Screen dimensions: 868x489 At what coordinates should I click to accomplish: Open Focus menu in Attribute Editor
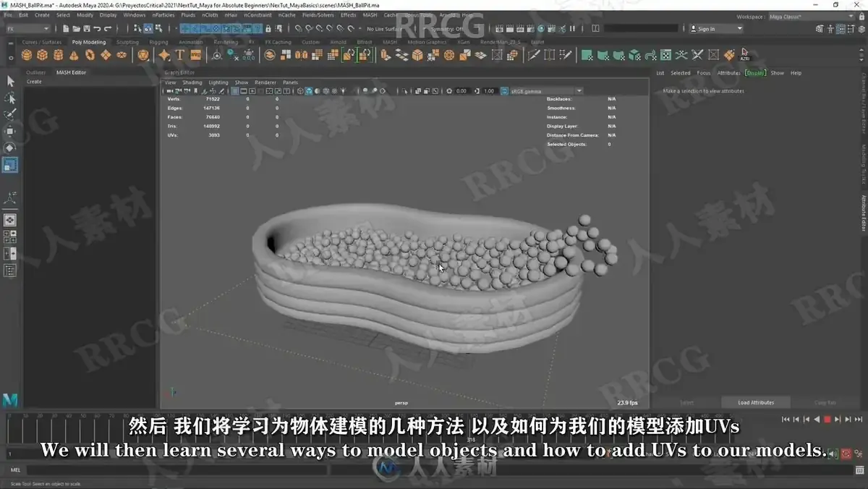(x=704, y=73)
